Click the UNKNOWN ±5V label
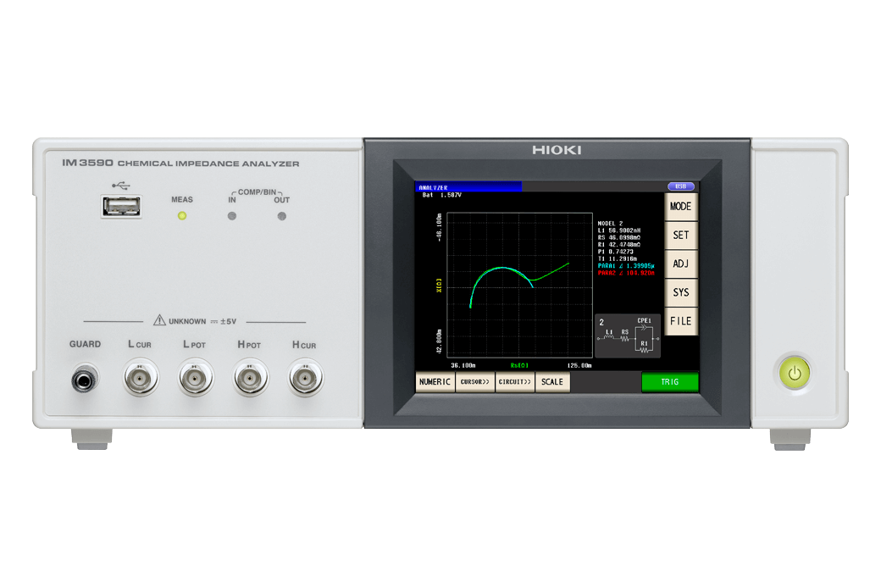Viewport: 881px width, 588px height. point(202,322)
